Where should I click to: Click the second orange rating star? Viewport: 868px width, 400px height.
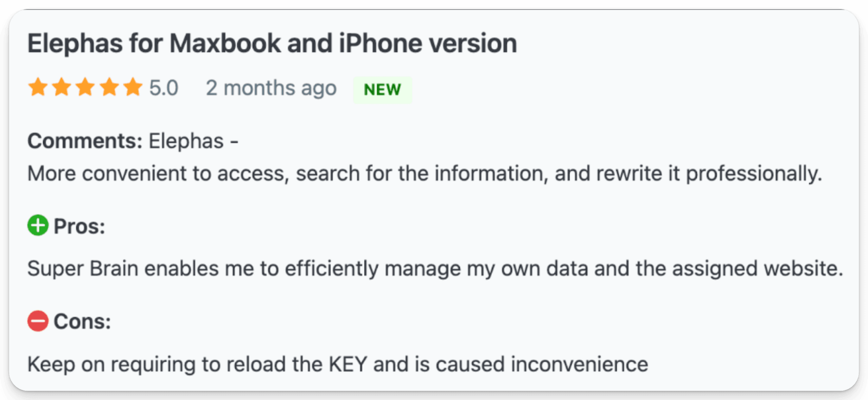click(62, 87)
